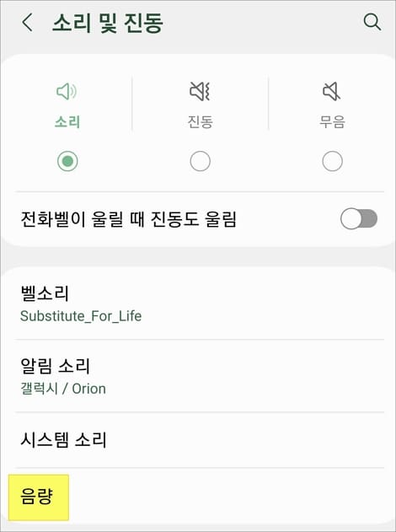Select the speaker sound mode icon
The image size is (396, 532).
coord(67,91)
